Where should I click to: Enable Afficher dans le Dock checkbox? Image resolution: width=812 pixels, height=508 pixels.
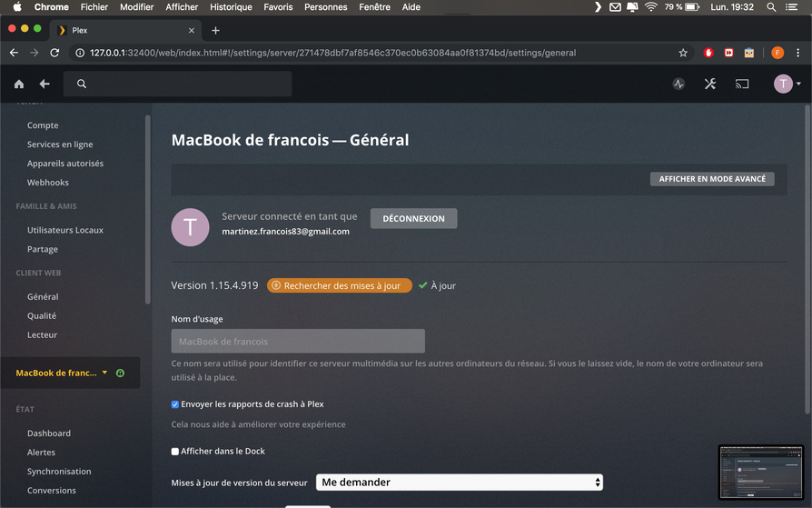[x=175, y=452]
